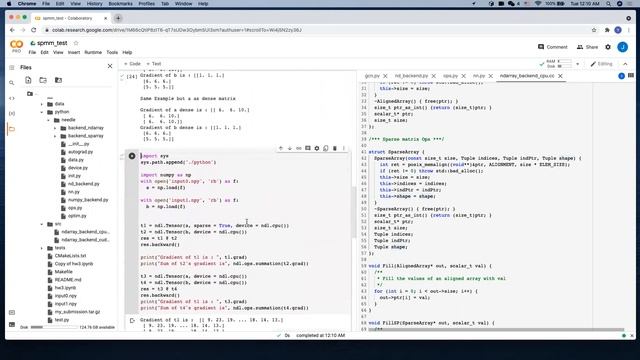Open the command palette icon at sidebar bottom
This screenshot has height=360, width=640.
click(x=11, y=312)
